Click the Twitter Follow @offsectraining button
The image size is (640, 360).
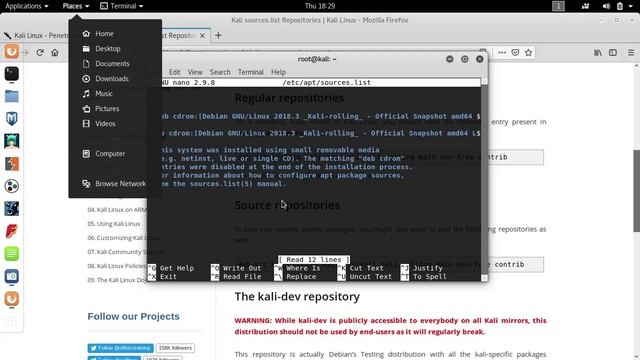tap(120, 348)
